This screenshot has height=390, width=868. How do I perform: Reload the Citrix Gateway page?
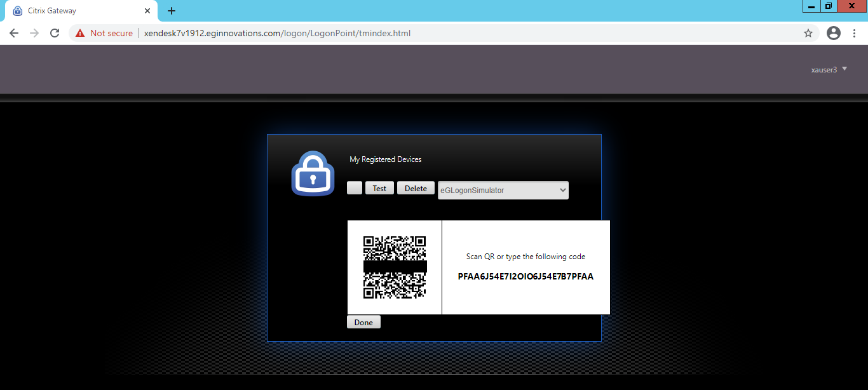point(55,33)
